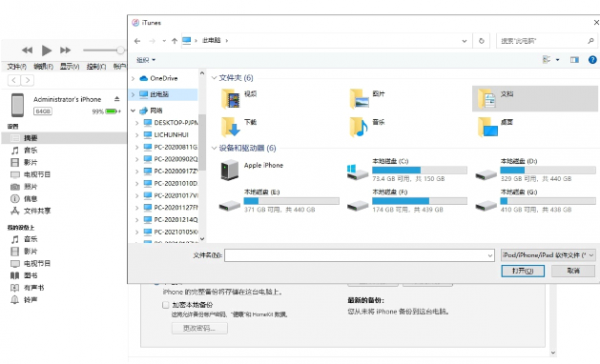The image size is (600, 364).
Task: Expand OneDrive in the navigation pane
Action: pos(133,78)
